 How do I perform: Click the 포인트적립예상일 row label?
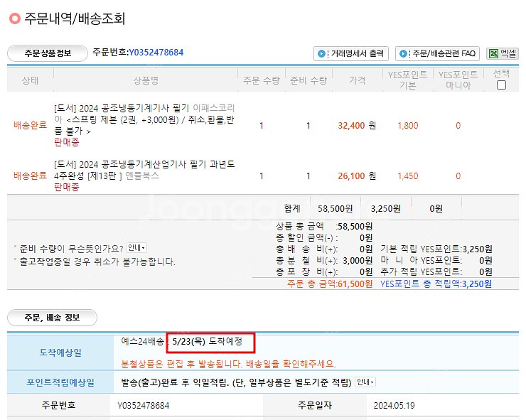point(60,382)
